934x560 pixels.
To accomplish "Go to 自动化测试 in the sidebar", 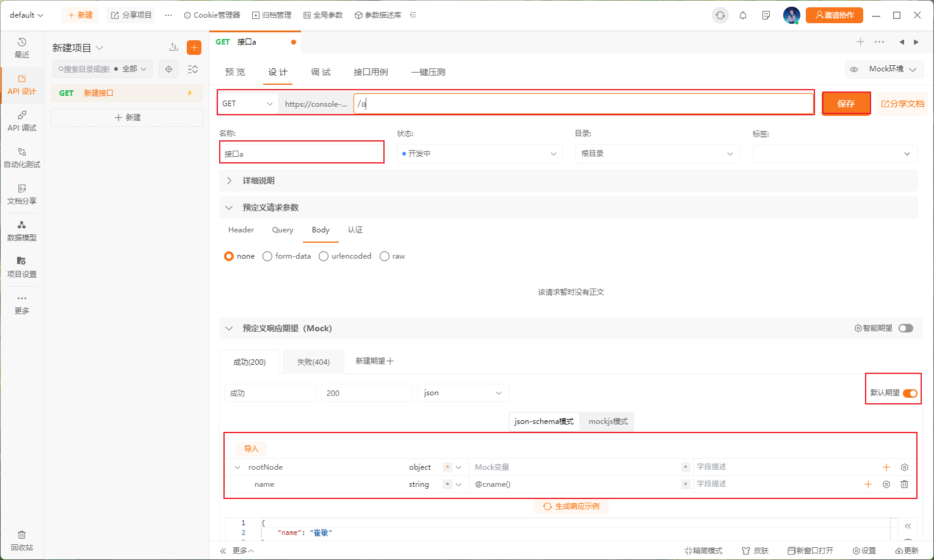I will [x=22, y=157].
